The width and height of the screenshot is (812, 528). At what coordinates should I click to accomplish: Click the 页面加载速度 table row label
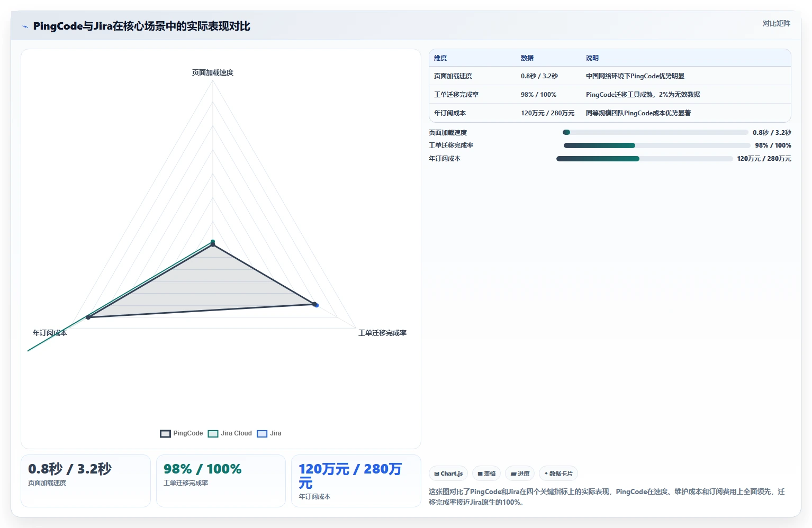(x=453, y=76)
